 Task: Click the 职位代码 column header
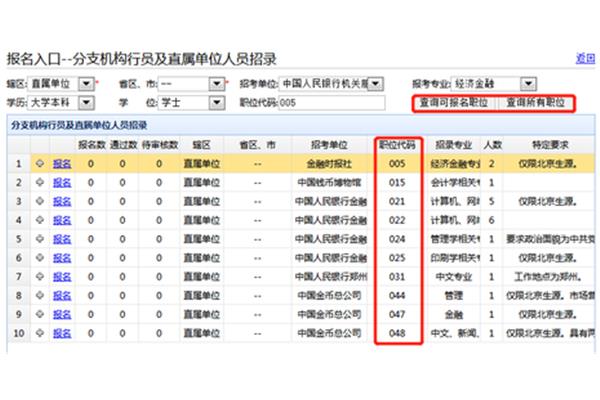(x=397, y=145)
